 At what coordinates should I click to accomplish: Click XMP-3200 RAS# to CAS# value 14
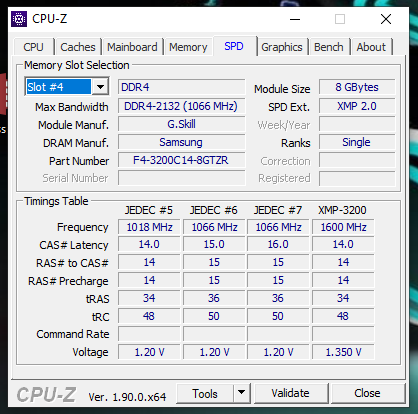343,262
